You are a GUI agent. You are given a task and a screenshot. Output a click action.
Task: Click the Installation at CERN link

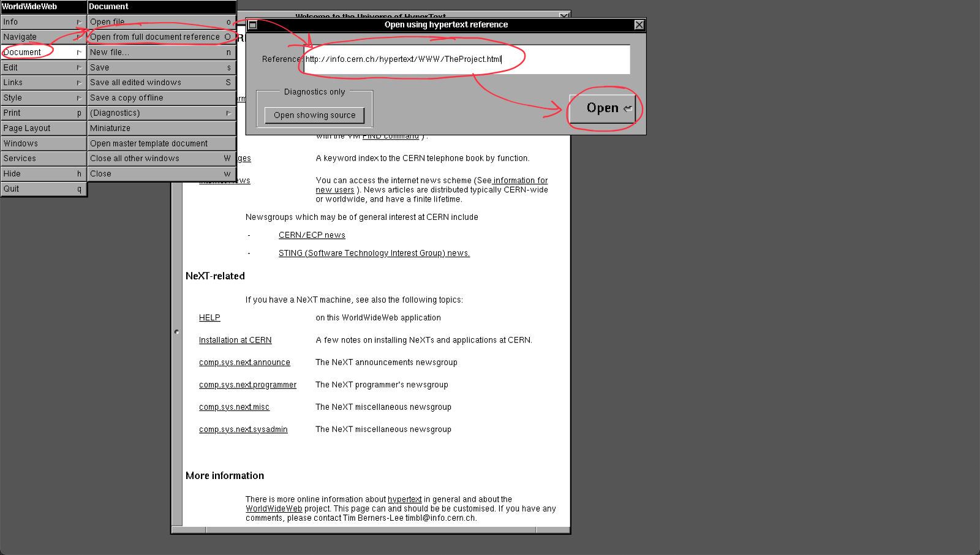[x=235, y=341]
